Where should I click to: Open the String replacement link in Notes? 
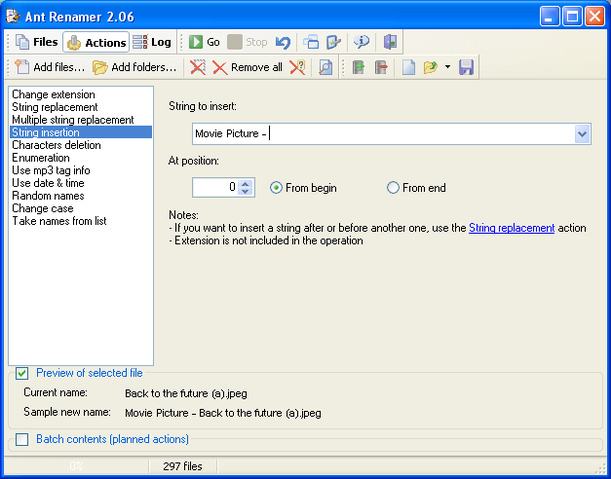click(x=512, y=228)
